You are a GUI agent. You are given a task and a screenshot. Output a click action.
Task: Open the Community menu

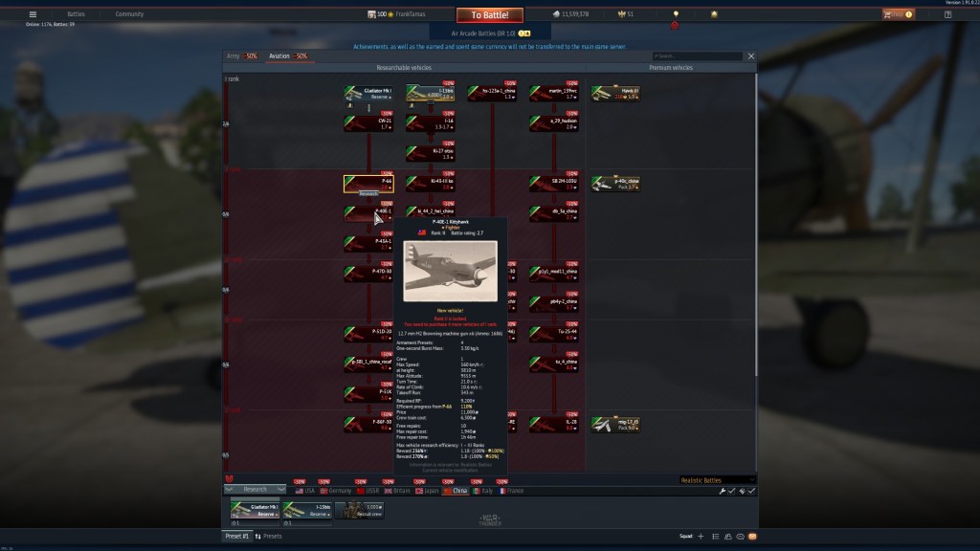tap(129, 14)
